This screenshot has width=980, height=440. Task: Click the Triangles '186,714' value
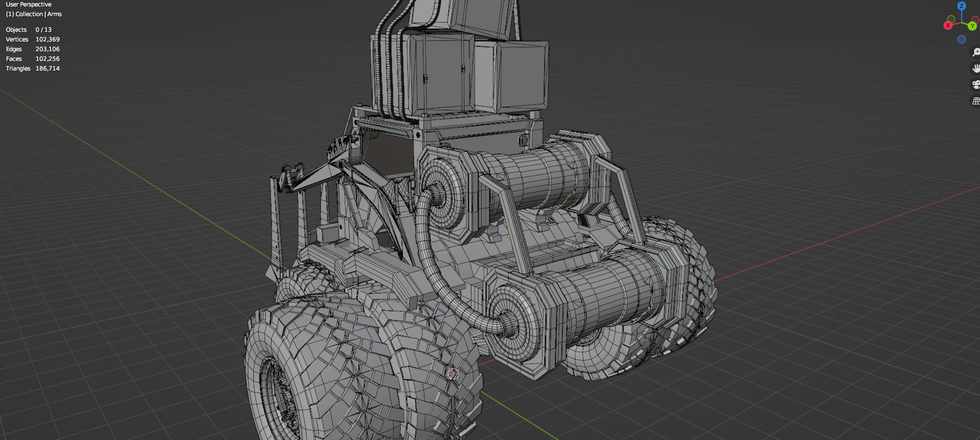47,68
